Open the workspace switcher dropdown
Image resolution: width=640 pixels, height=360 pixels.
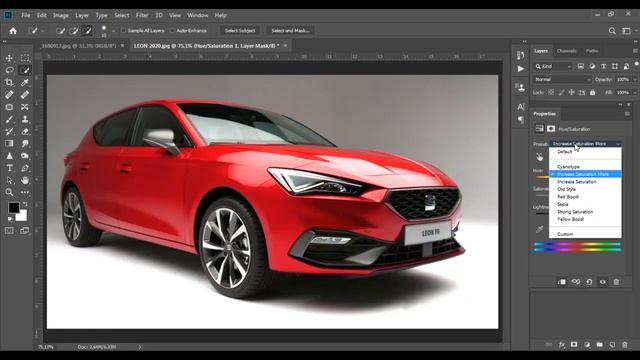tap(626, 31)
